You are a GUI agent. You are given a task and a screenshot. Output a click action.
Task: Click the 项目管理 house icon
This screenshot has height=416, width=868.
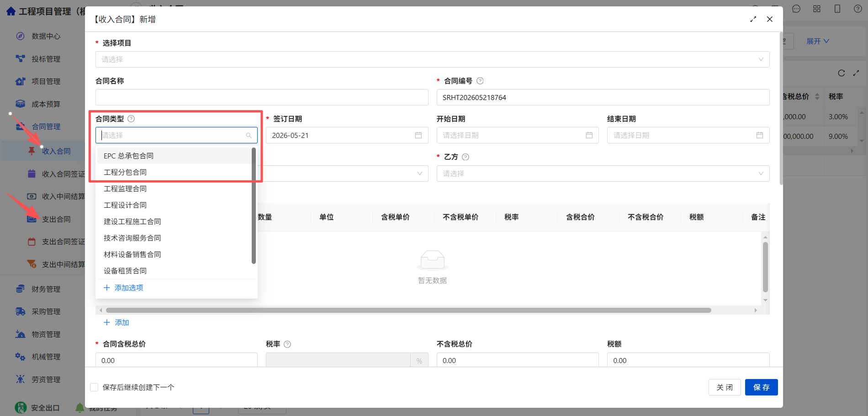(20, 81)
